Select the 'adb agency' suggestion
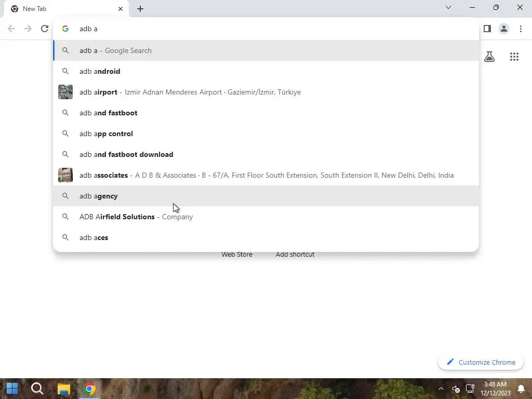 (266, 196)
